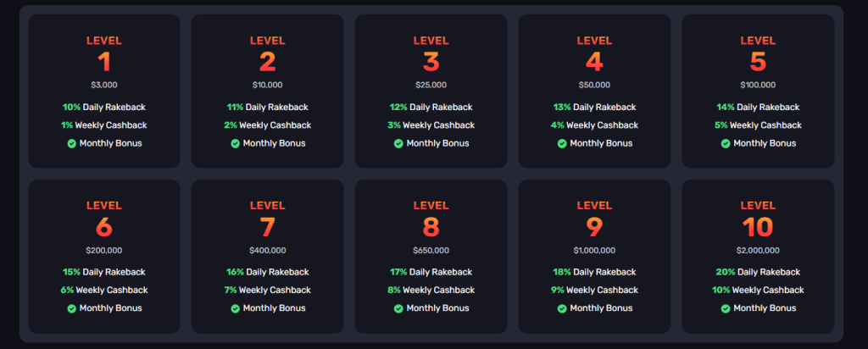Click the $3,000 requirement under Level 1
Image resolution: width=868 pixels, height=349 pixels.
point(104,86)
